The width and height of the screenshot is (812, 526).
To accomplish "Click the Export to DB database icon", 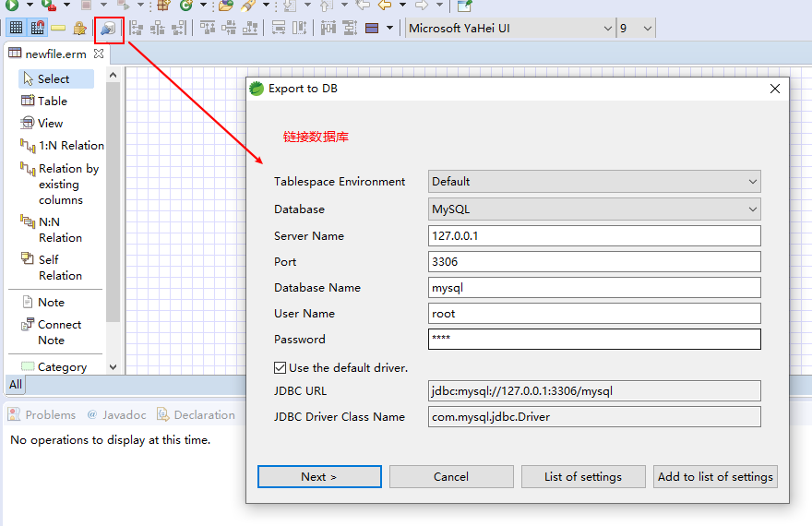I will coord(109,29).
